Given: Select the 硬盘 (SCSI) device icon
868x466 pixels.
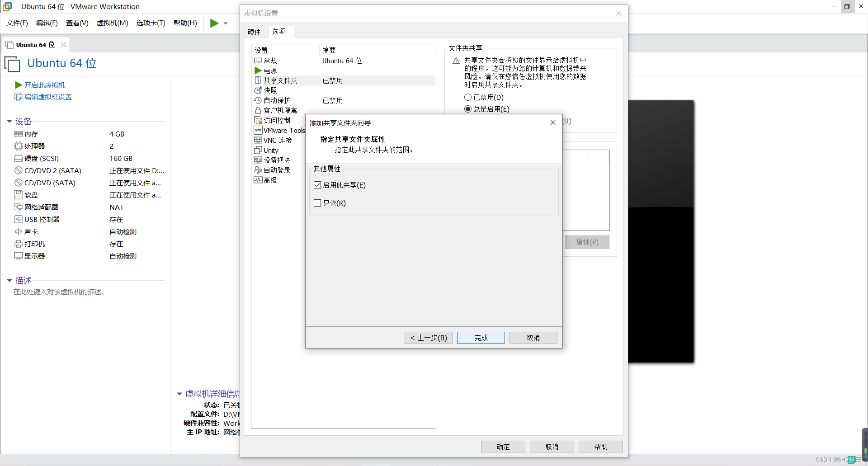Looking at the screenshot, I should [x=19, y=158].
